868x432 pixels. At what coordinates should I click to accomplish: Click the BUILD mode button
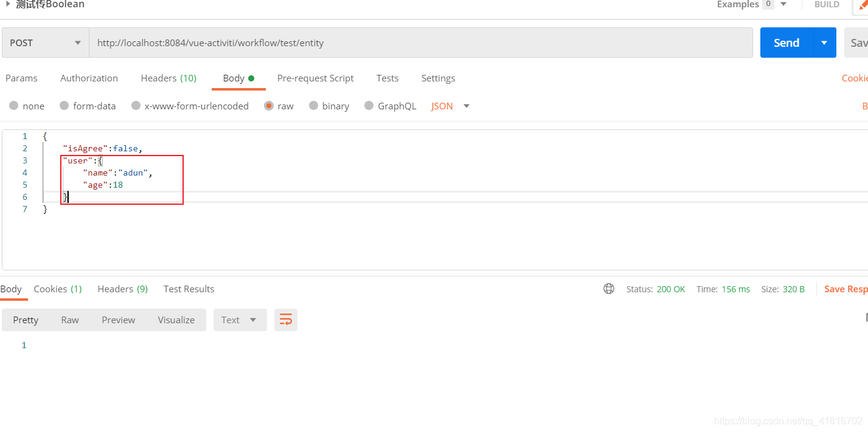(x=827, y=4)
